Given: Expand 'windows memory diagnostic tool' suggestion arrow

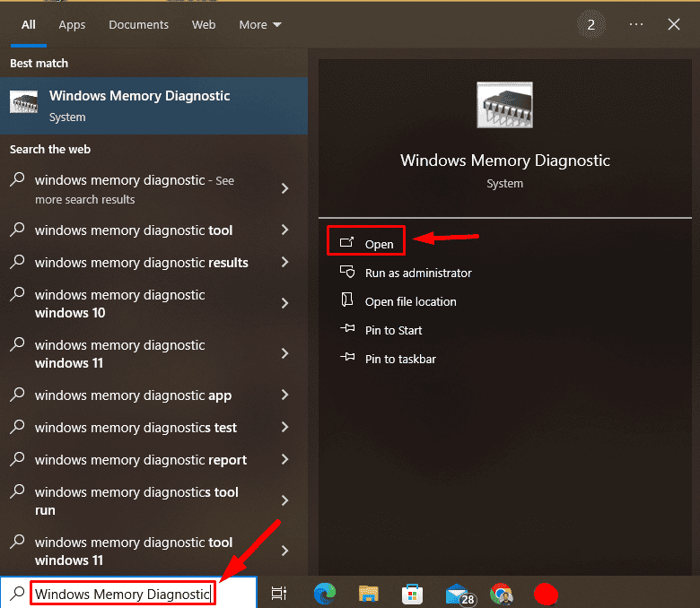Looking at the screenshot, I should pyautogui.click(x=284, y=230).
